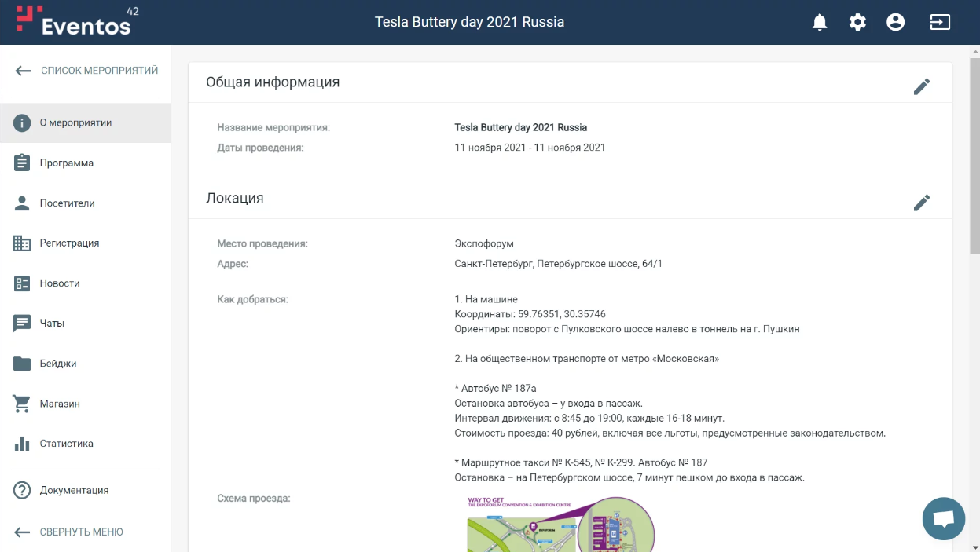Click Маршрутное такси № К-545 line
Viewport: 980px width, 552px height.
pyautogui.click(x=582, y=462)
